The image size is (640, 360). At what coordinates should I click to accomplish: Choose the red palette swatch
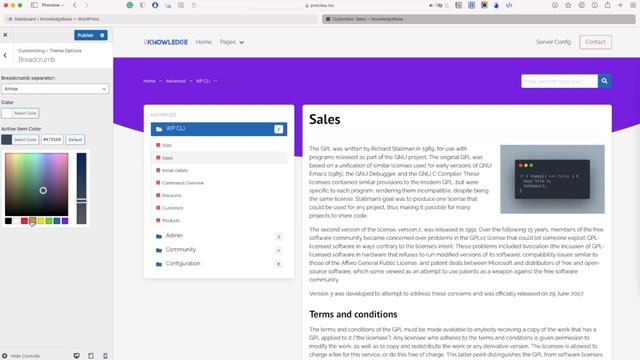click(24, 221)
